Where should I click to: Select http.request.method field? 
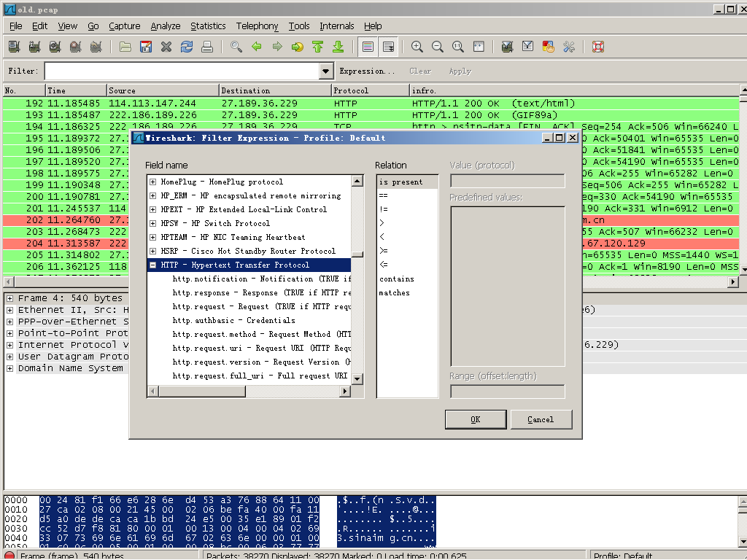pyautogui.click(x=262, y=334)
